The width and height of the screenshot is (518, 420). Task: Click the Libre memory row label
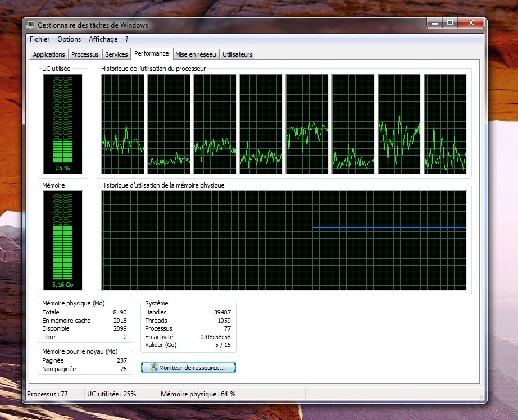pos(48,337)
